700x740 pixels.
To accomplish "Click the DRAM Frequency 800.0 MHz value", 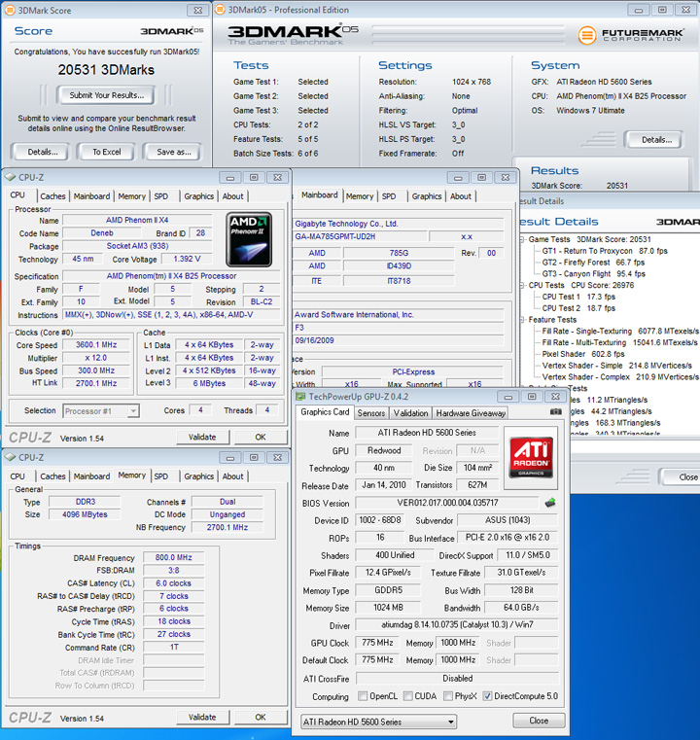I will click(174, 558).
